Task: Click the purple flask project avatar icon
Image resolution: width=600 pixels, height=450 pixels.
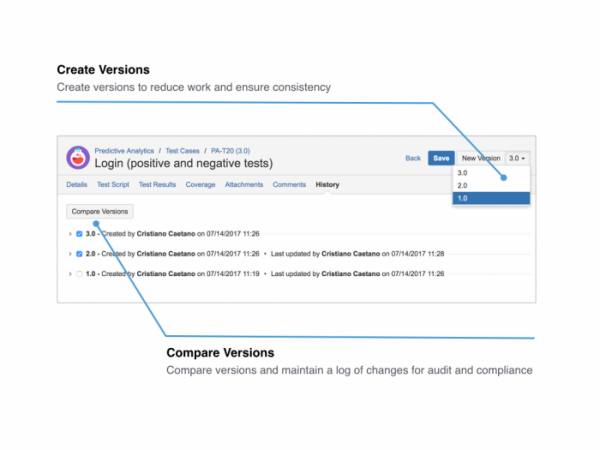Action: click(x=78, y=158)
